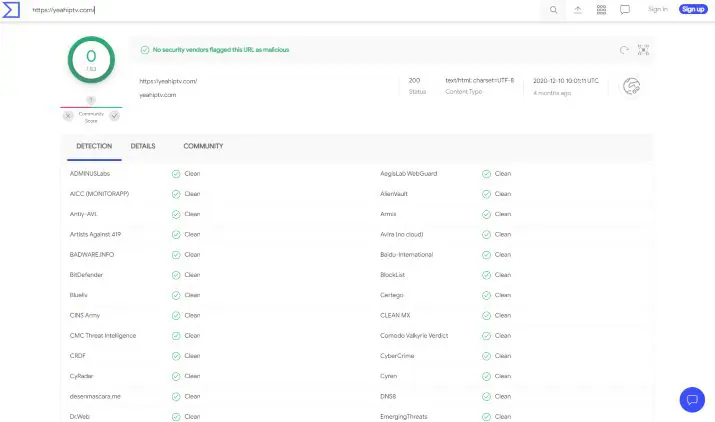Click the DNS8 vendor name
The width and height of the screenshot is (715, 422).
coord(388,396)
